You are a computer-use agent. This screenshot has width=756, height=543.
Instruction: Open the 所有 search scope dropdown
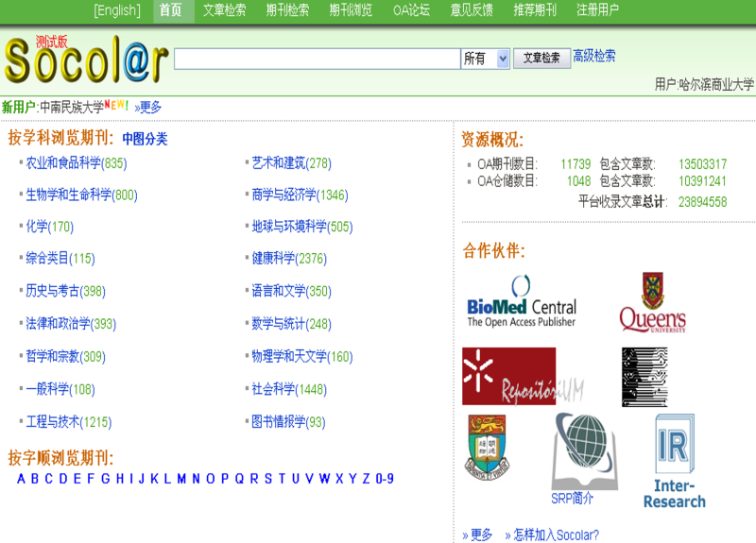point(485,59)
